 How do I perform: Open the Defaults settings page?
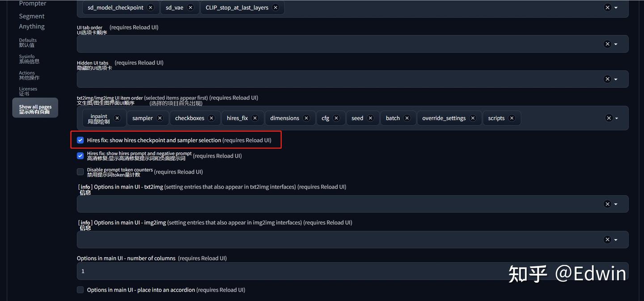pyautogui.click(x=28, y=42)
